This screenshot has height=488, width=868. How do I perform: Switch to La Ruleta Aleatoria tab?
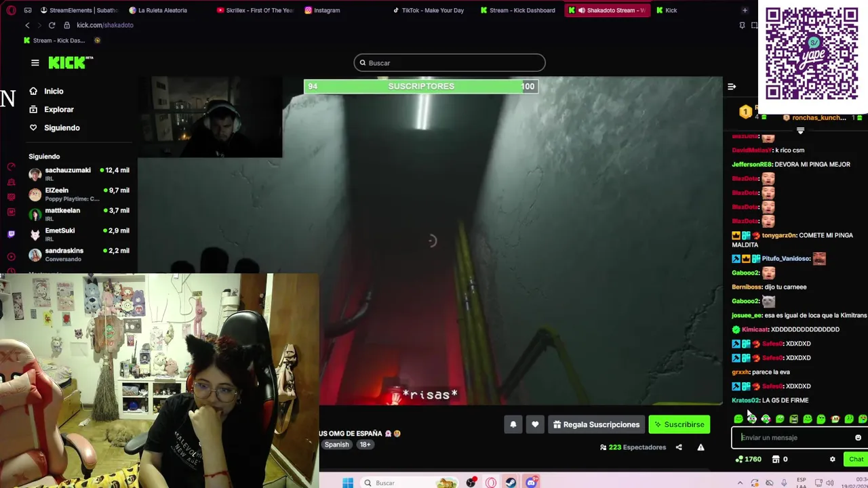[x=158, y=10]
